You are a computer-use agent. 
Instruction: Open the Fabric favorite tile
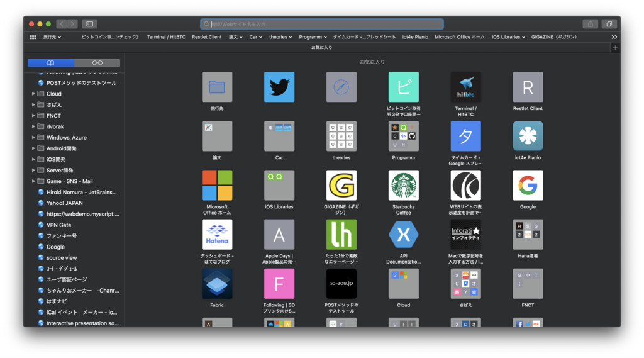tap(217, 284)
